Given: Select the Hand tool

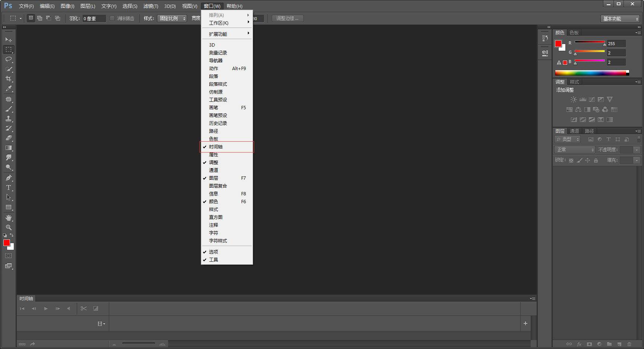Looking at the screenshot, I should 9,218.
